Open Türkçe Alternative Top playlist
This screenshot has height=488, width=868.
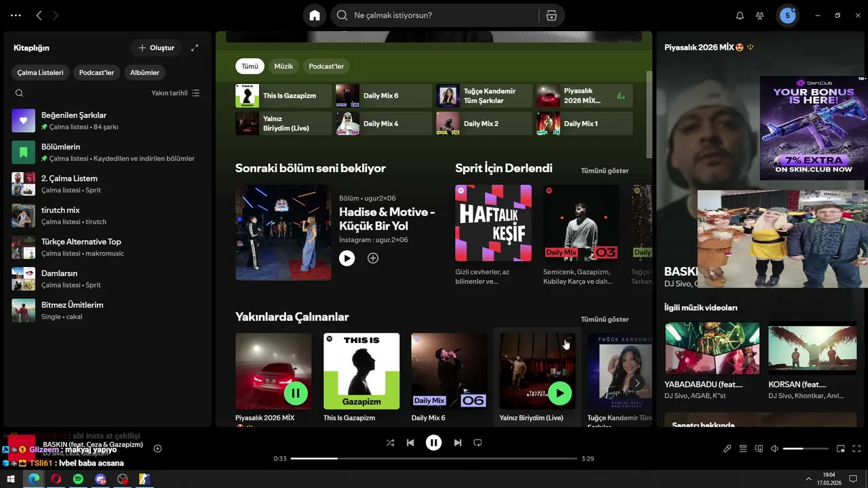pyautogui.click(x=108, y=247)
